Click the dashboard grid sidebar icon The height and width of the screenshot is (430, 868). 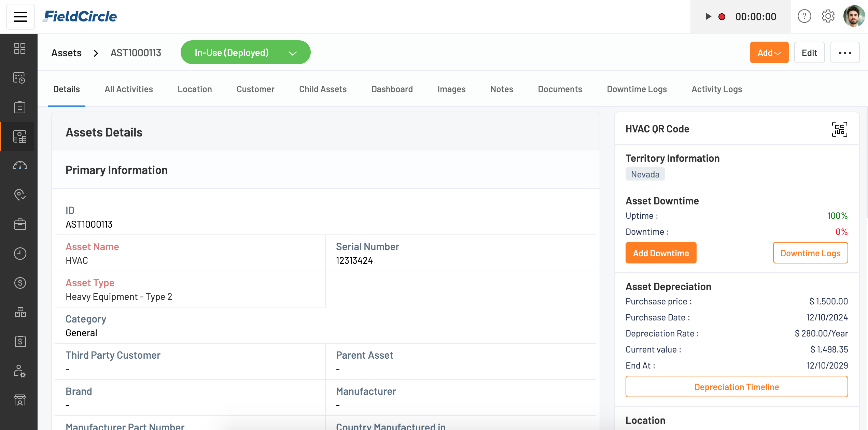(19, 48)
